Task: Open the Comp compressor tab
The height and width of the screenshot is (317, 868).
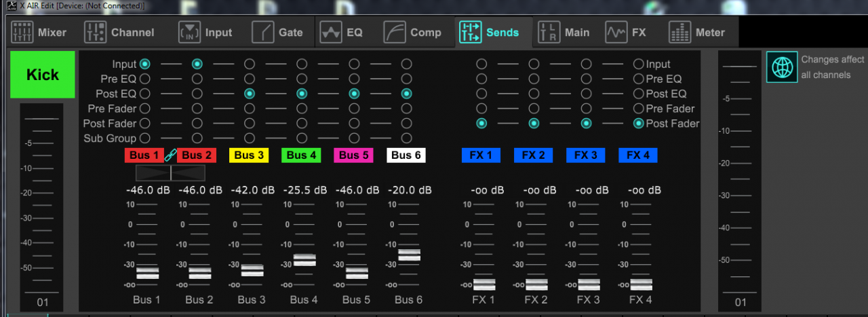Action: point(413,32)
